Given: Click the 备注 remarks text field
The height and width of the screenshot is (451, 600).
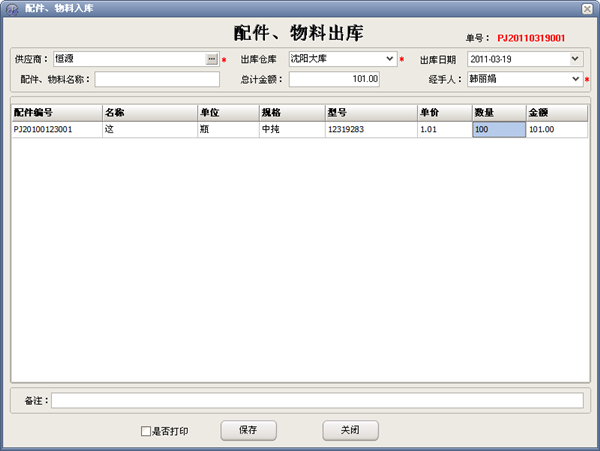Looking at the screenshot, I should (316, 400).
